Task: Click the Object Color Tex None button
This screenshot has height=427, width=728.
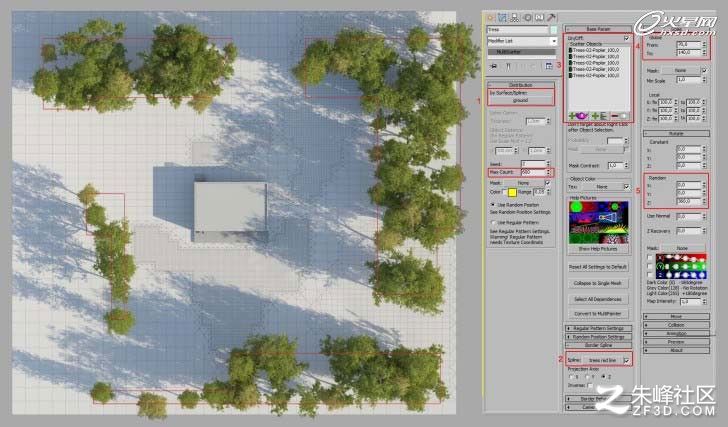Action: click(x=601, y=187)
